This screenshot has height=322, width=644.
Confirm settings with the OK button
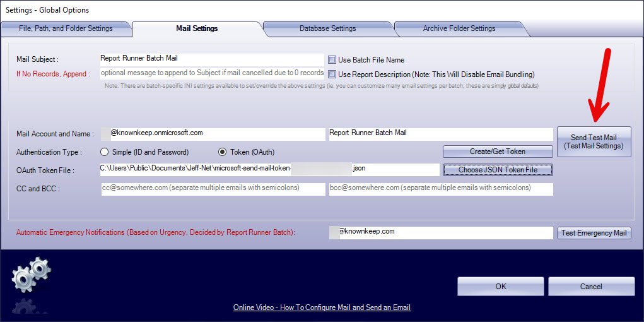(x=500, y=287)
